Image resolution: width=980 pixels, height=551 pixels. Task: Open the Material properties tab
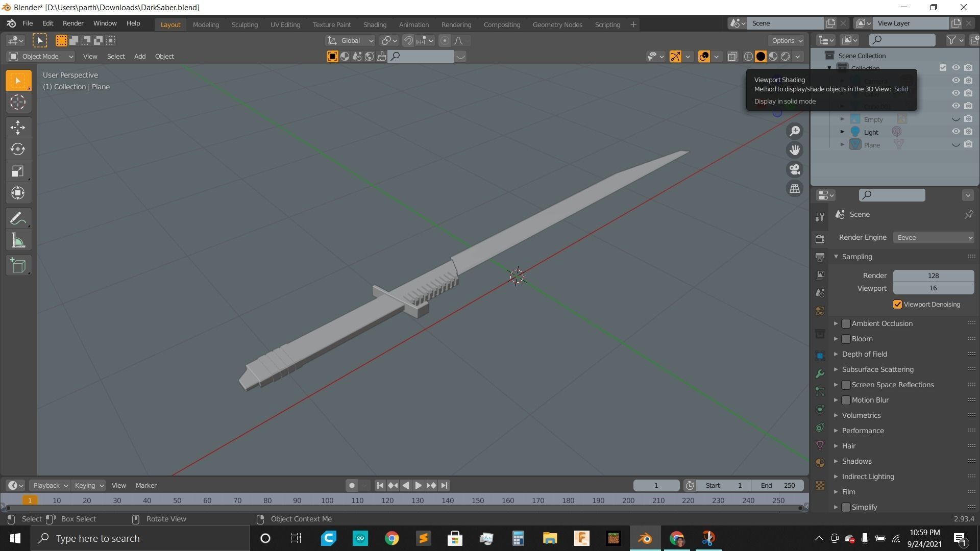[x=820, y=463]
